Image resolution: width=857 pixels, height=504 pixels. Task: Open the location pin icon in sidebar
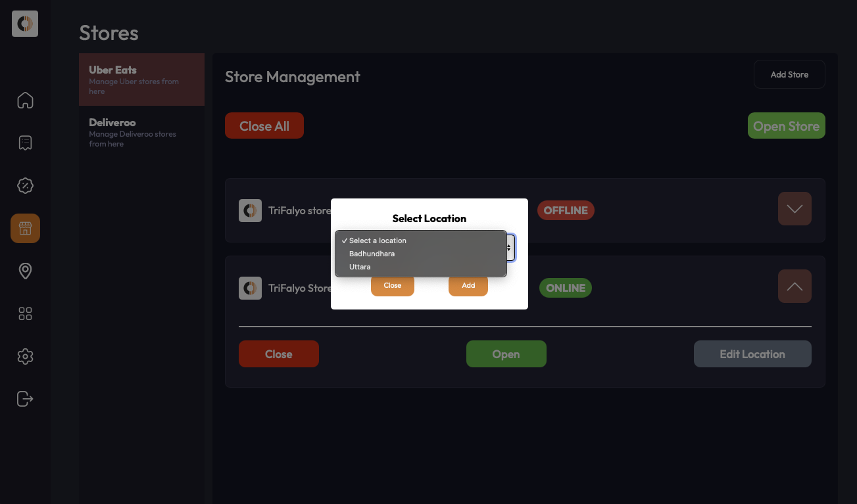25,271
